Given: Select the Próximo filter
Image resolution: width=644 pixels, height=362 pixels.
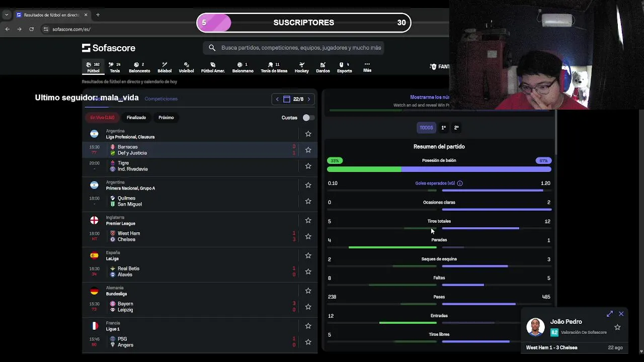Looking at the screenshot, I should point(166,118).
